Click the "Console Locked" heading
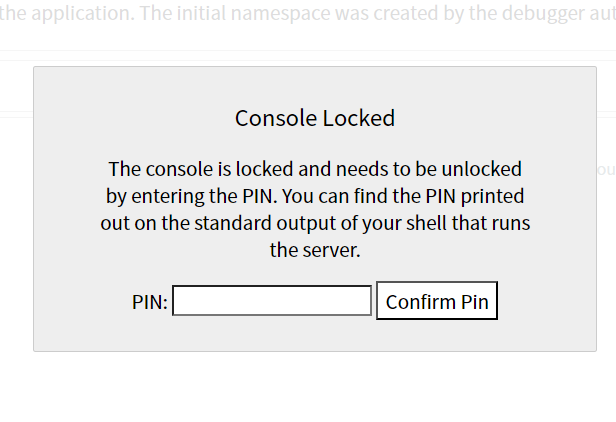Image resolution: width=616 pixels, height=422 pixels. pyautogui.click(x=315, y=118)
